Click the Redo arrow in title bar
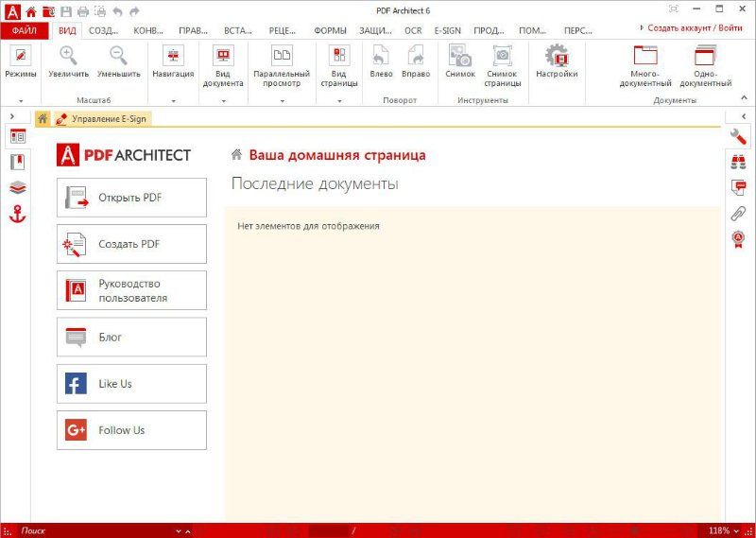This screenshot has height=538, width=756. [134, 11]
